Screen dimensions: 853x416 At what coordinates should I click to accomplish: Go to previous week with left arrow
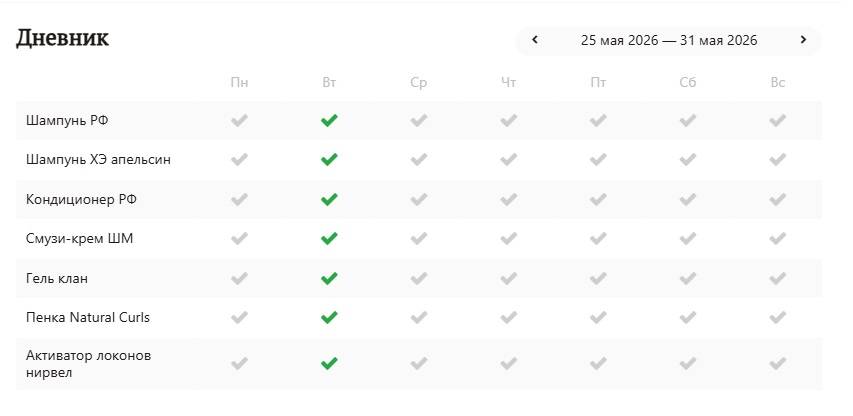535,40
